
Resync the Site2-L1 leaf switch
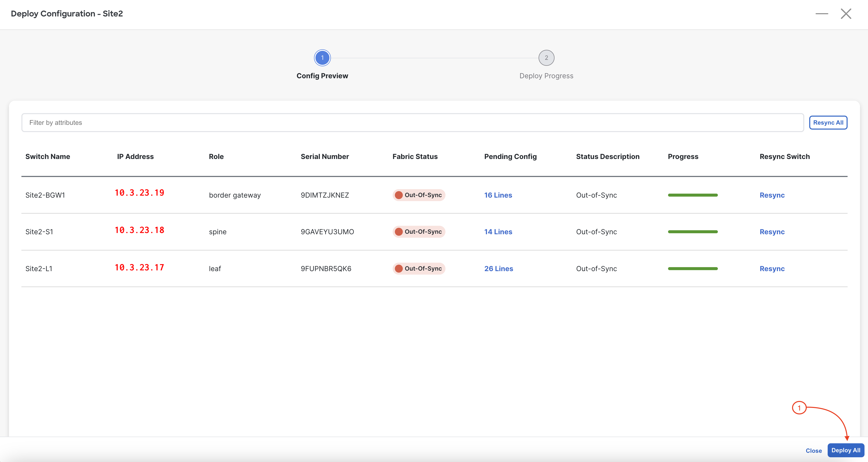tap(772, 268)
